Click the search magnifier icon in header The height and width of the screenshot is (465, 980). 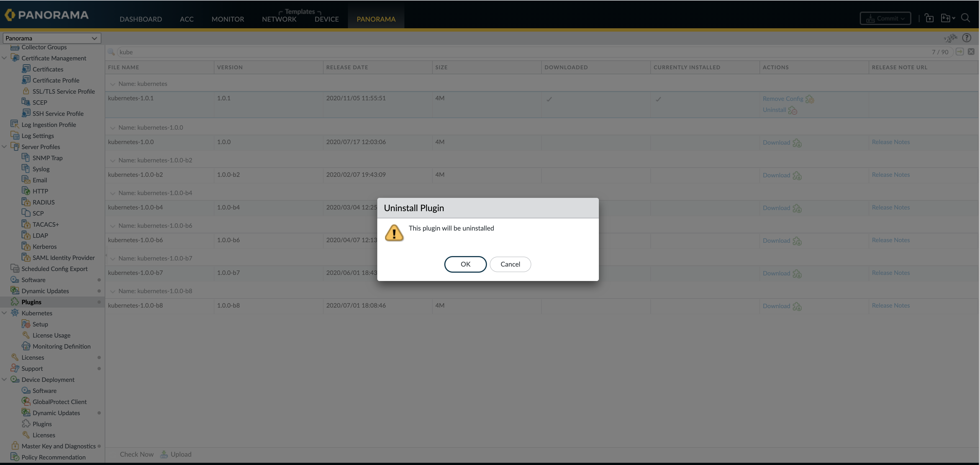pos(965,18)
